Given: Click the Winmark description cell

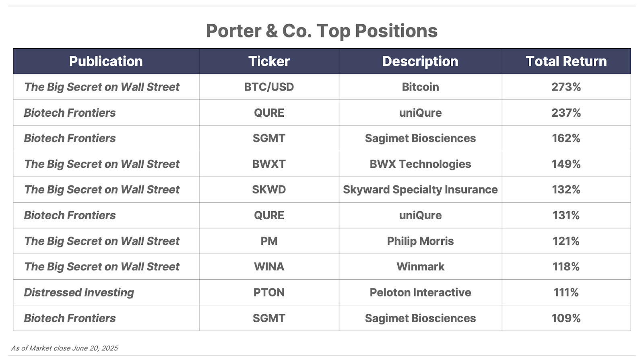Looking at the screenshot, I should pyautogui.click(x=420, y=267).
